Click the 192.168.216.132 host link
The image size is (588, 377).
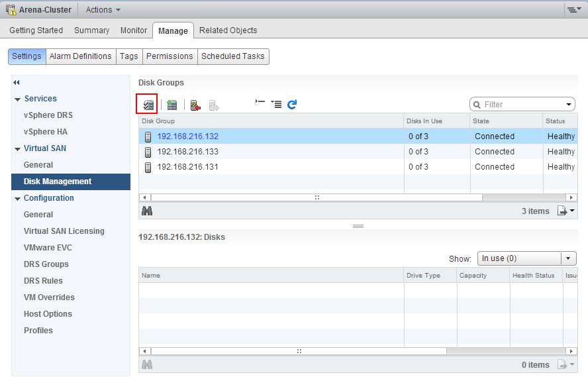[187, 136]
